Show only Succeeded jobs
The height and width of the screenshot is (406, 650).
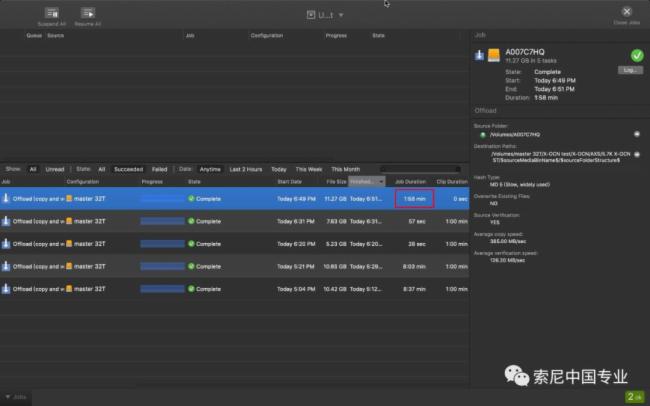127,169
